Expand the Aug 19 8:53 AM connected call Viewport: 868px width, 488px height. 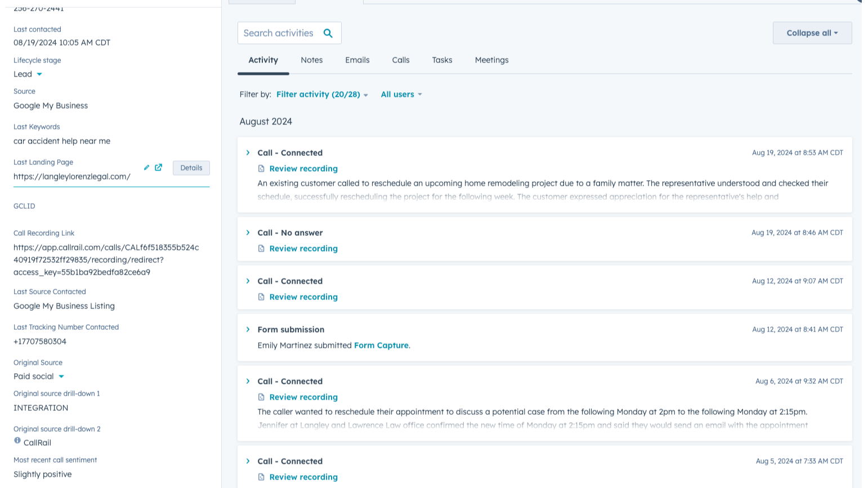click(x=248, y=153)
